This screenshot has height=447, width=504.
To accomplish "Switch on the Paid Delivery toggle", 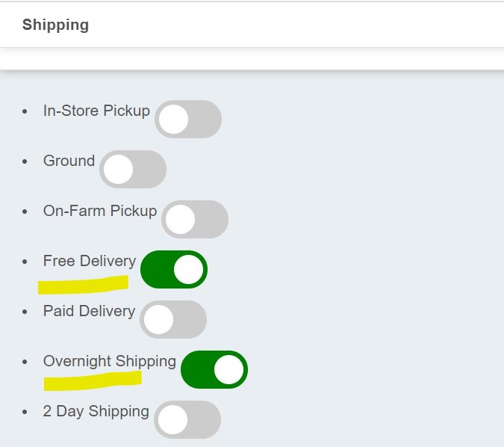I will (173, 320).
